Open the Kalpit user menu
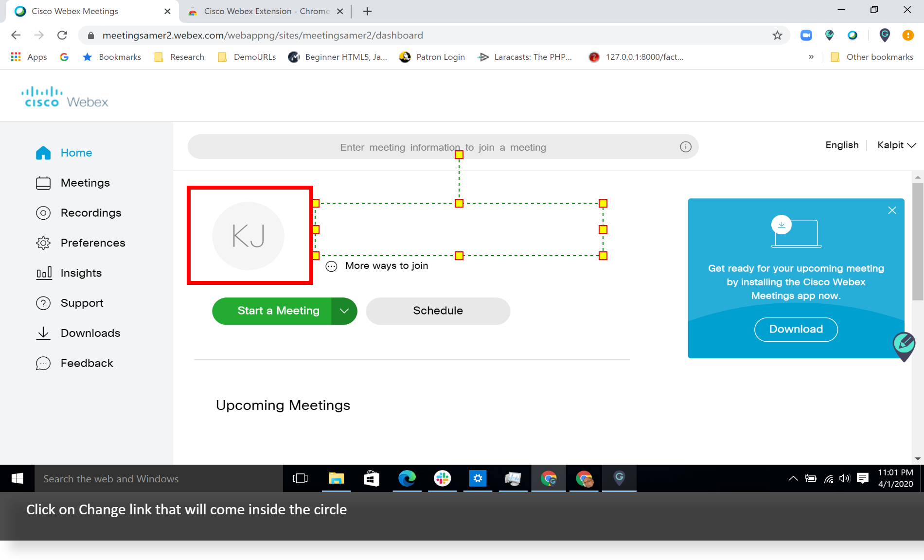The width and height of the screenshot is (924, 560). click(896, 145)
